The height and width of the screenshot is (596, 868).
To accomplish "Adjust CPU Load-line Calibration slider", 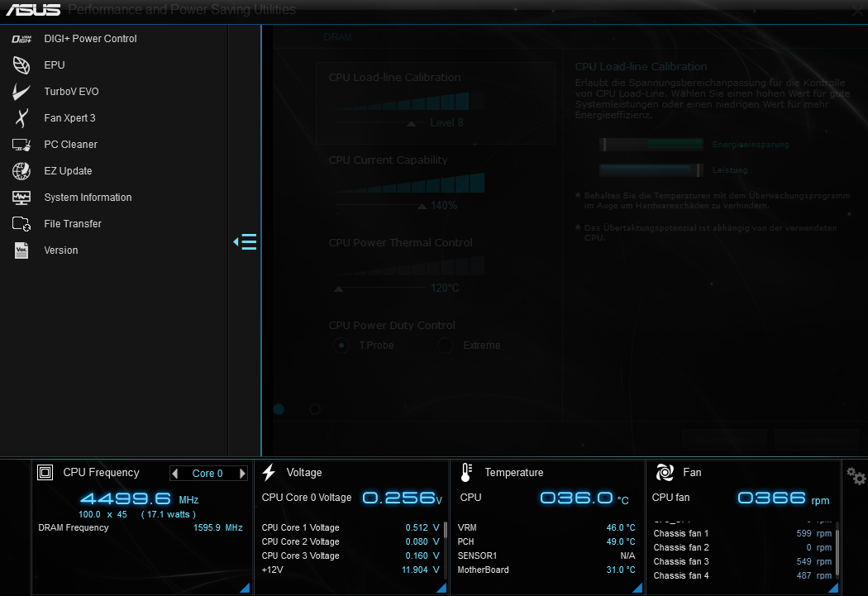I will click(411, 124).
